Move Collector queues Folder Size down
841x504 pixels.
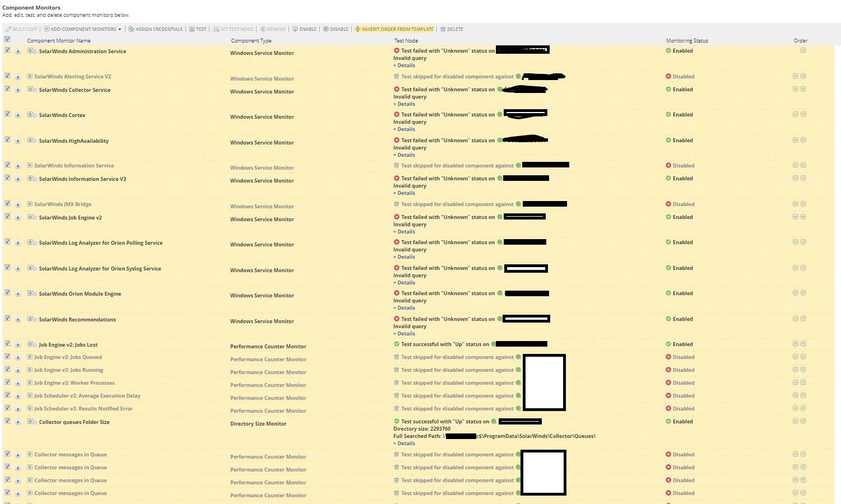(803, 421)
